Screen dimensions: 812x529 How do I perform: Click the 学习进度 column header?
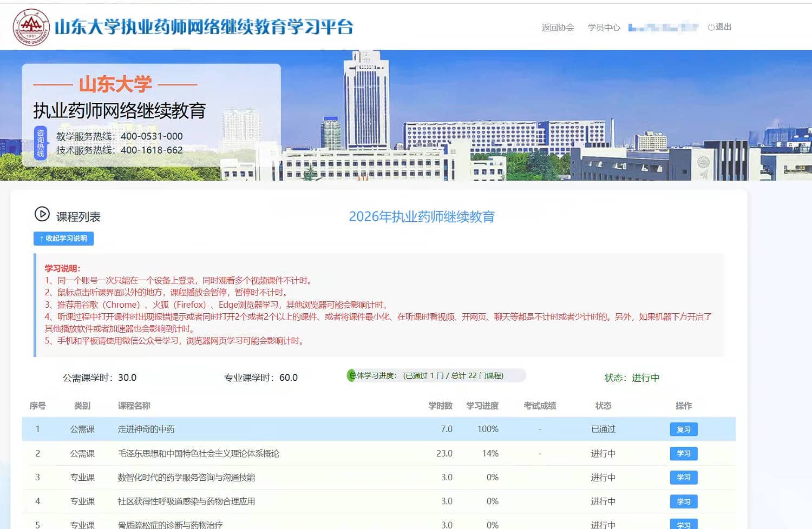point(482,406)
